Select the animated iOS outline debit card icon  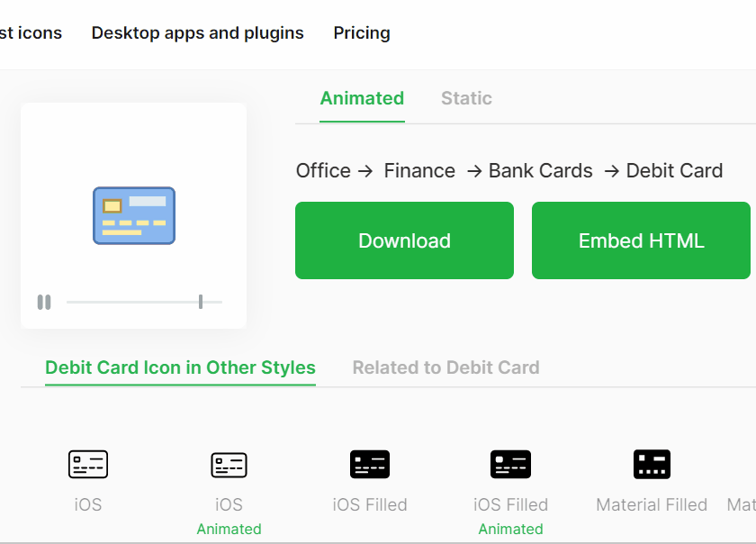pyautogui.click(x=229, y=465)
